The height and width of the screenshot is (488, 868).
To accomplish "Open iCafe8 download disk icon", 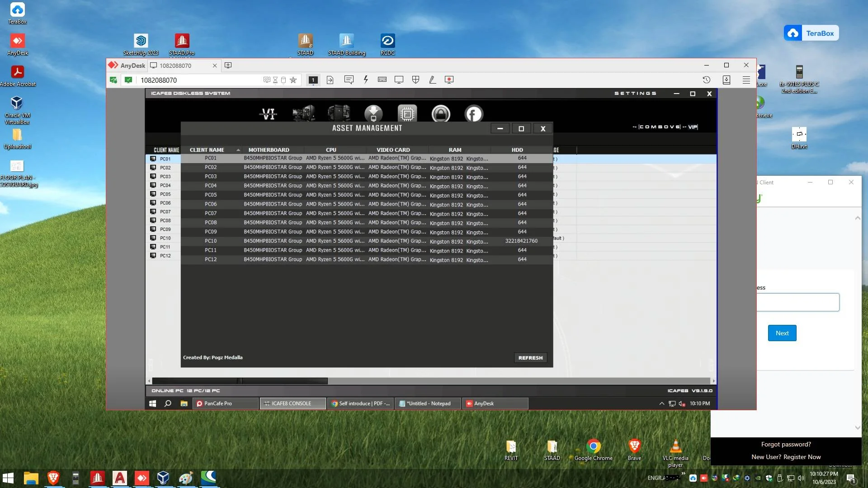I will tap(373, 113).
